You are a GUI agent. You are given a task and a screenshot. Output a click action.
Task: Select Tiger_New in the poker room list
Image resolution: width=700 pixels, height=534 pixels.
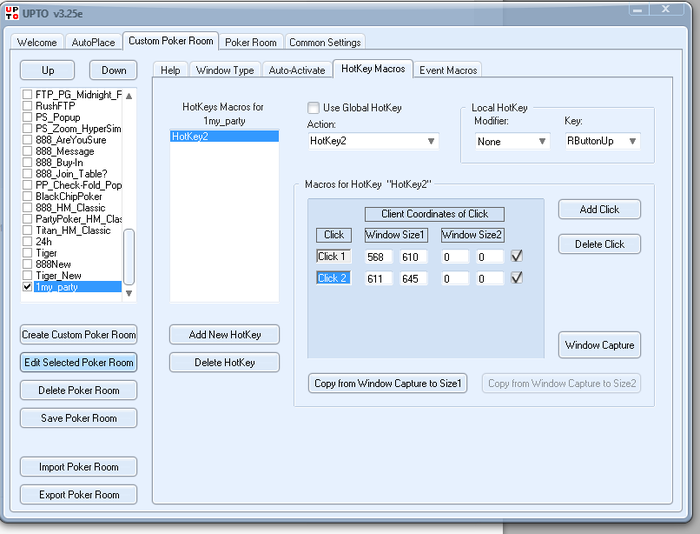pyautogui.click(x=58, y=275)
